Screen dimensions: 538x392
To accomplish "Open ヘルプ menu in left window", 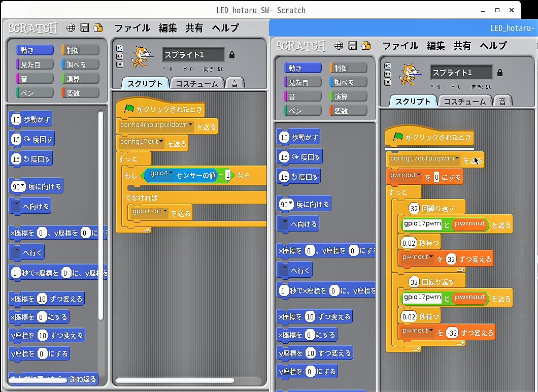I will coord(225,28).
